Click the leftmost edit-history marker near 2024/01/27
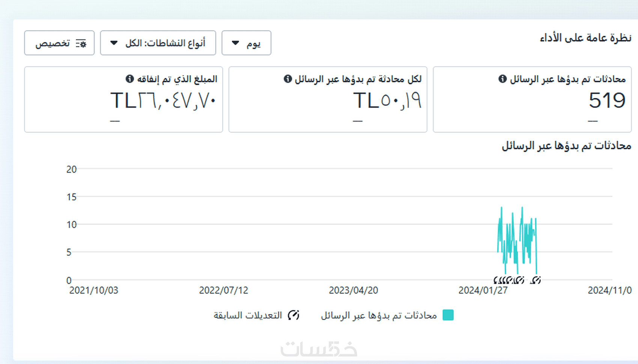 pyautogui.click(x=496, y=280)
